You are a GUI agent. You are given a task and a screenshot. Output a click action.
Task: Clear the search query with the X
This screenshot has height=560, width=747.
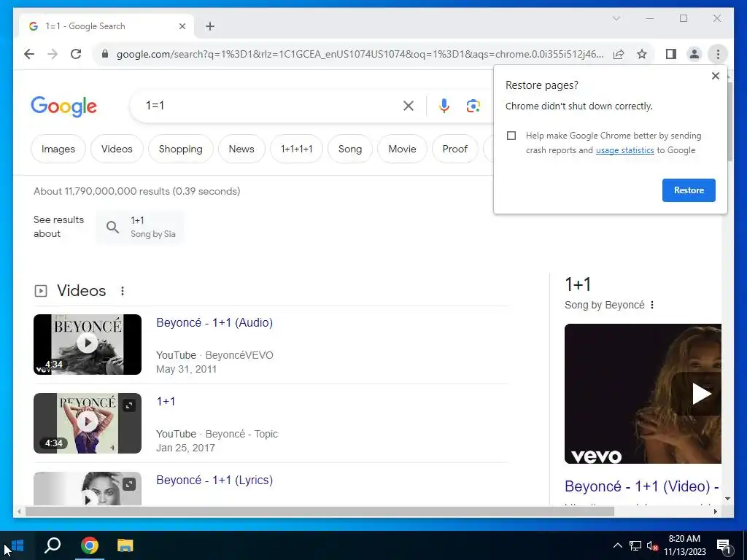[x=409, y=106]
